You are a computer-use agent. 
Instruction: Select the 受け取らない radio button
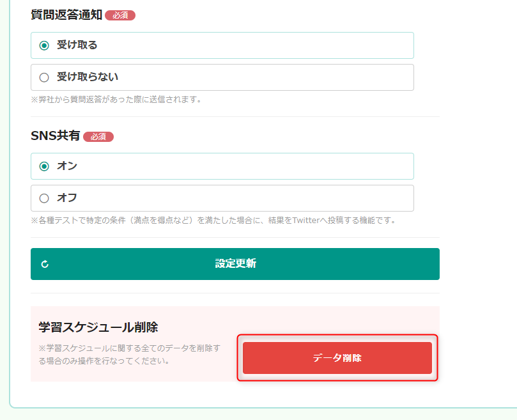pyautogui.click(x=44, y=77)
